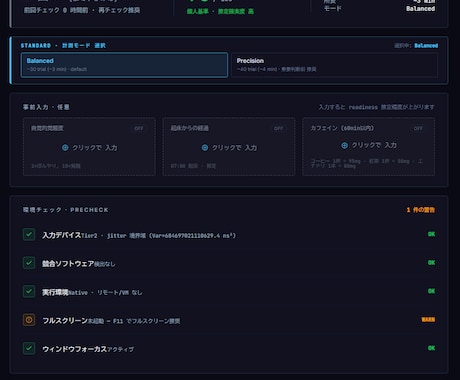Screen dimensions: 460x380
Task: Click the フルスクリーン warning icon
Action: (x=29, y=320)
